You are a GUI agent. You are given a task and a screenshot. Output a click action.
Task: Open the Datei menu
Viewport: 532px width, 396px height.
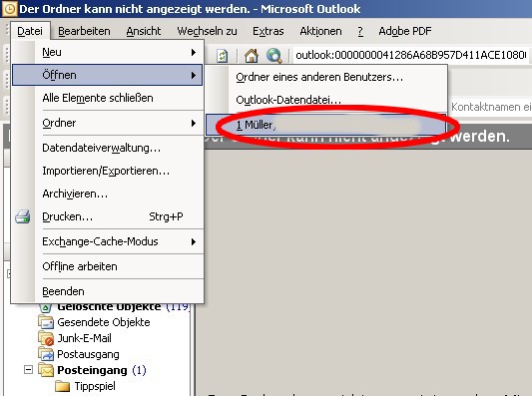click(30, 31)
